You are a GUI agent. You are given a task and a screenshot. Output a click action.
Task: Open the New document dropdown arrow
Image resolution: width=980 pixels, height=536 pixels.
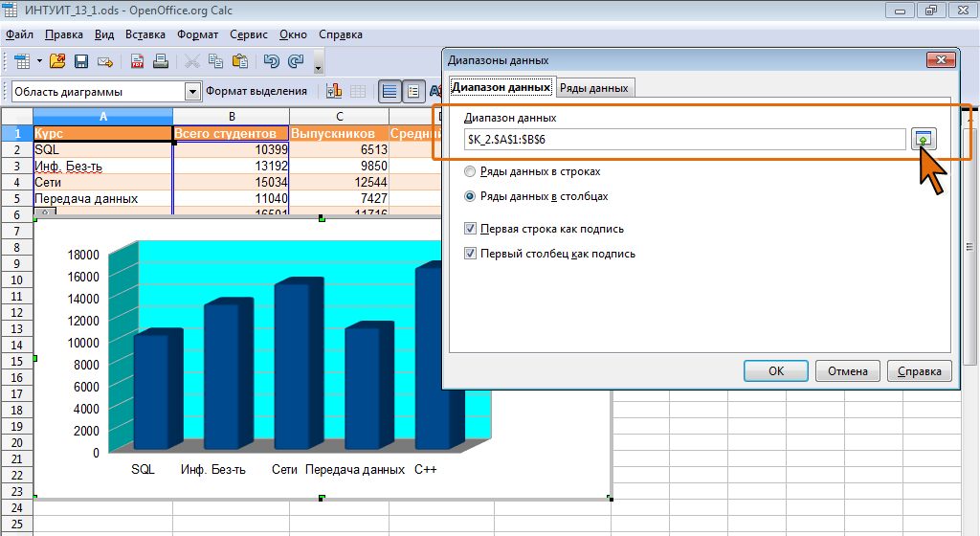[x=39, y=61]
